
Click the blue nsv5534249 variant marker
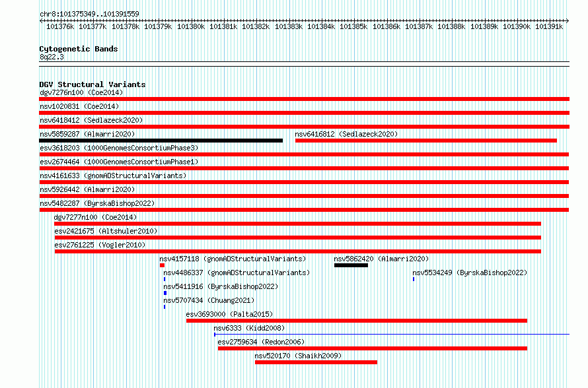[x=414, y=279]
